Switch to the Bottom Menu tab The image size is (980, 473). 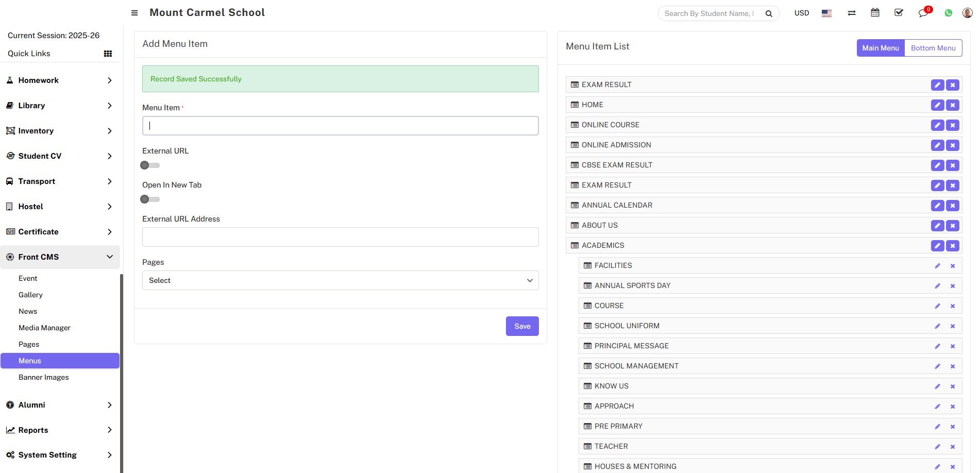[x=933, y=48]
